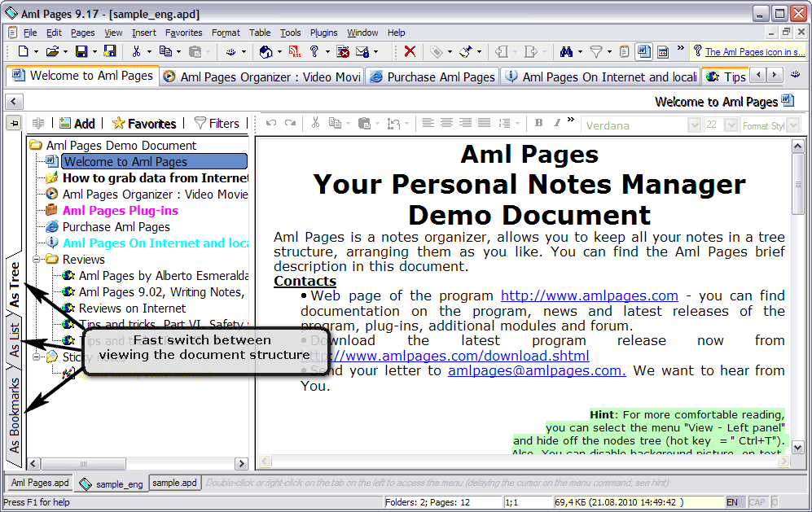This screenshot has width=812, height=512.
Task: Click the back arrow button below tabs
Action: (x=14, y=102)
